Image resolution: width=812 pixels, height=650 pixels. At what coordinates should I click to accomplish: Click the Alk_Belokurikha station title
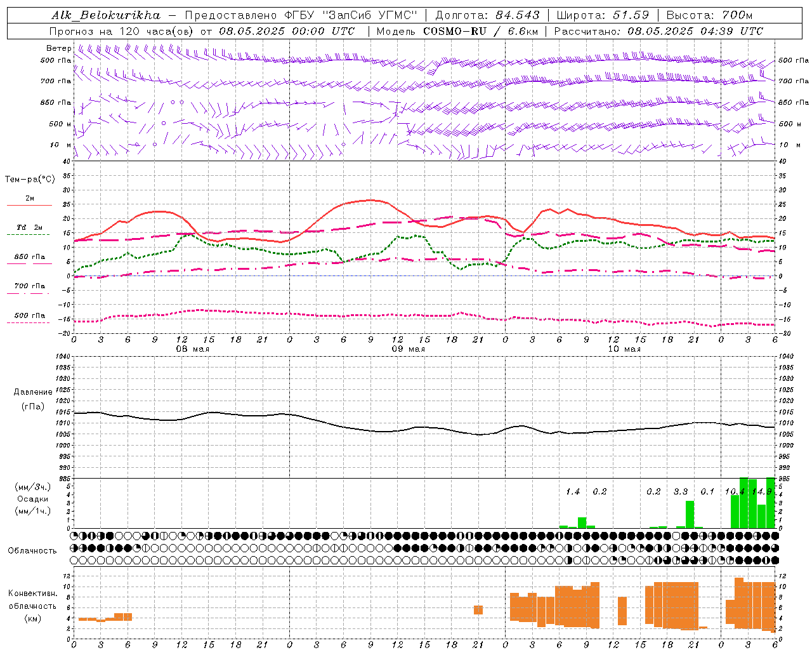107,15
